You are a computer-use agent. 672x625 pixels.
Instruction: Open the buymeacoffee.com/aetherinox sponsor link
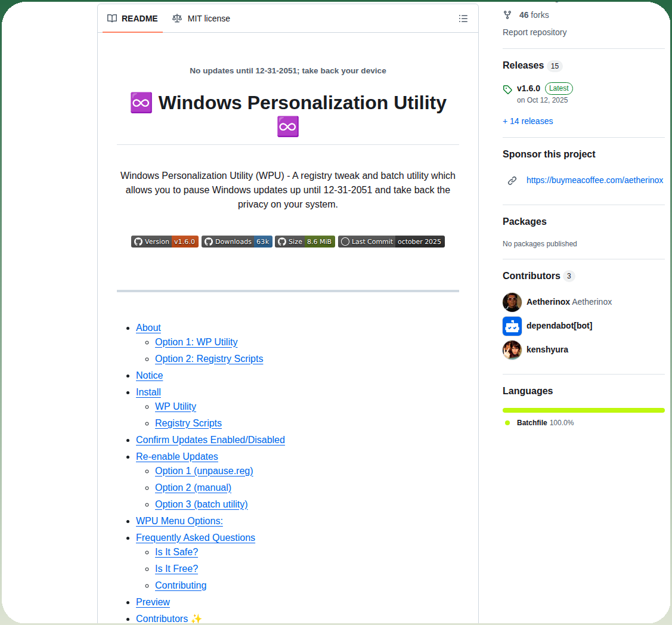(594, 181)
